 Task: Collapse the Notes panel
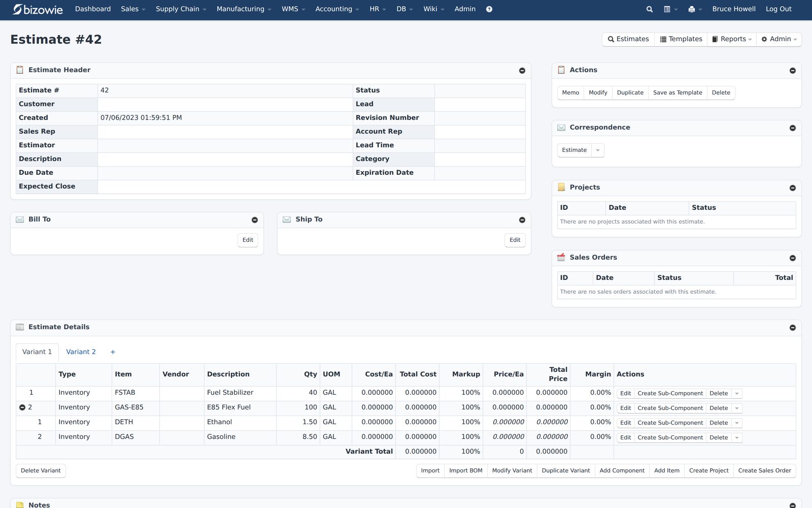(793, 505)
